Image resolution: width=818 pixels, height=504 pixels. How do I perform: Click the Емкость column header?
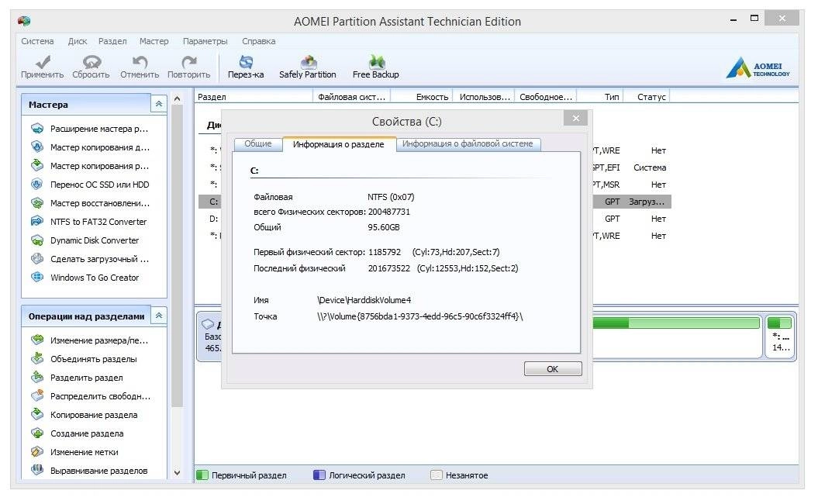coord(422,96)
